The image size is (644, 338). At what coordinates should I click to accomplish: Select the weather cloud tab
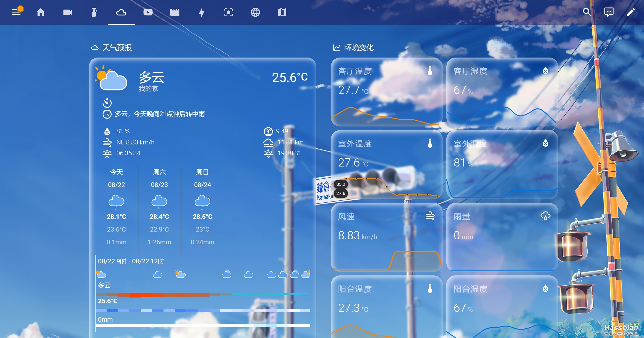pos(121,12)
